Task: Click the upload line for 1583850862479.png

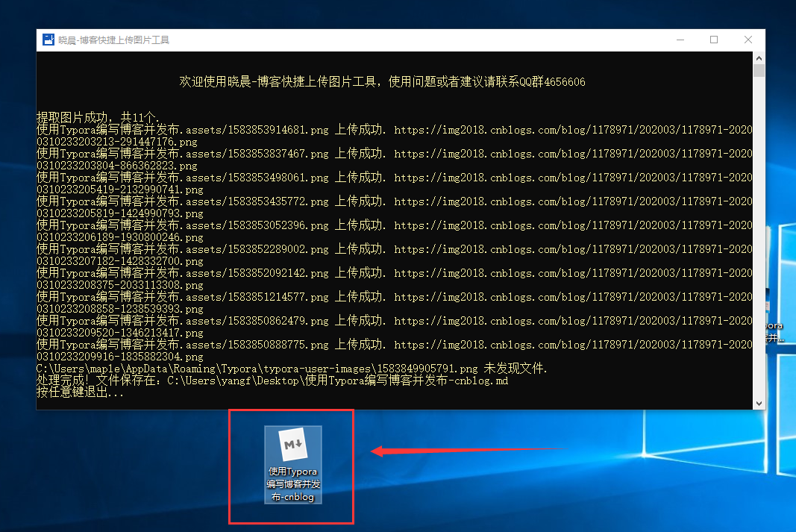Action: tap(395, 321)
